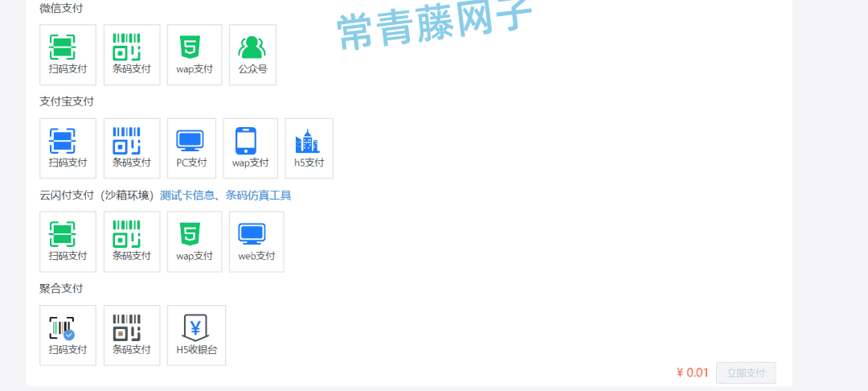Select WeChat scan-code payment (扫码支付)

pos(68,55)
